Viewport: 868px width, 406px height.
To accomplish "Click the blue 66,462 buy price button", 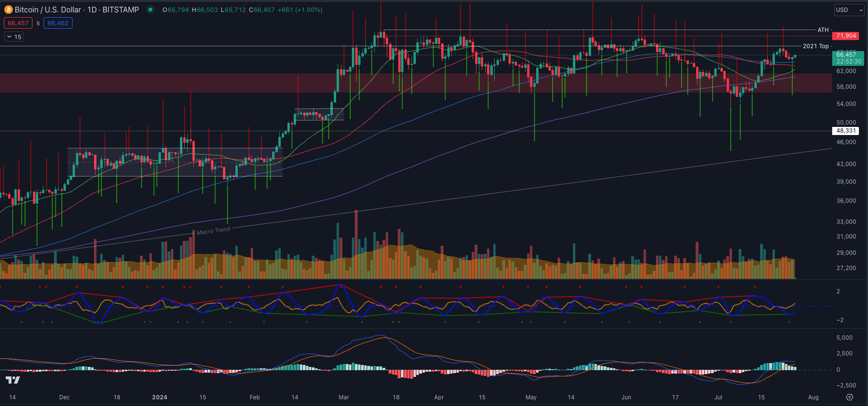I will tap(58, 23).
